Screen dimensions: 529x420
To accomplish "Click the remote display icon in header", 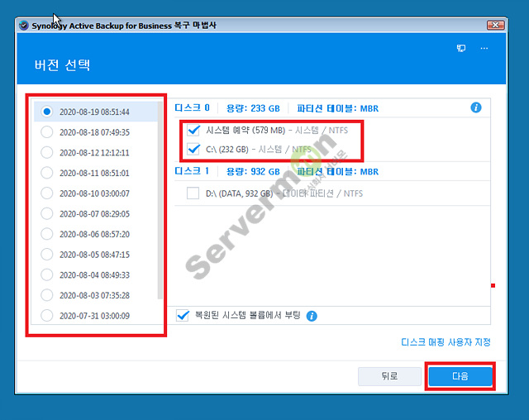I will (x=461, y=48).
